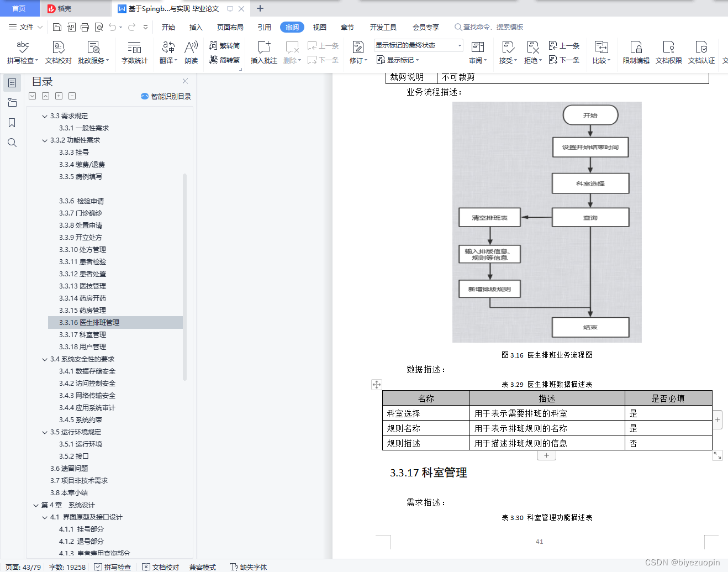Open Document Certification (文档认证)
This screenshot has height=572, width=728.
click(701, 53)
